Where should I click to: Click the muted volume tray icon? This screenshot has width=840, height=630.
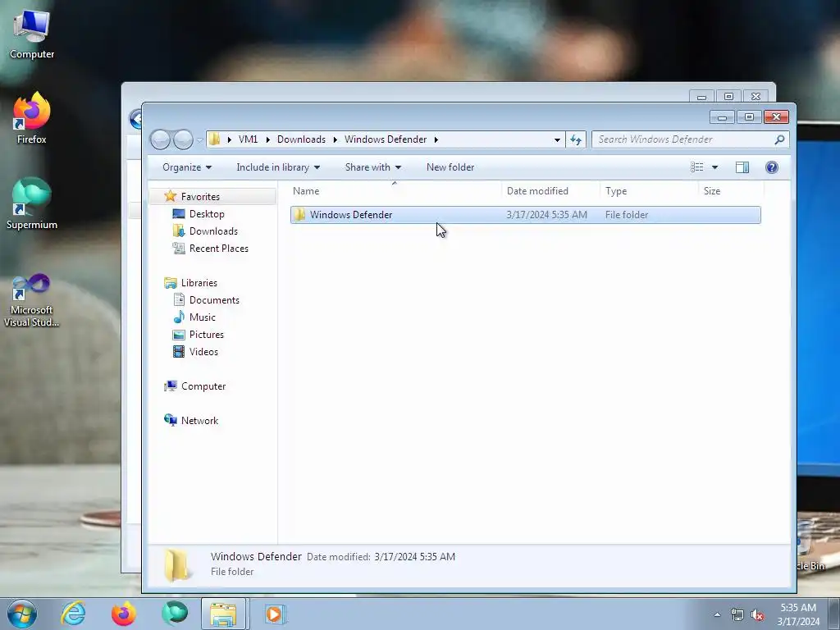point(757,615)
